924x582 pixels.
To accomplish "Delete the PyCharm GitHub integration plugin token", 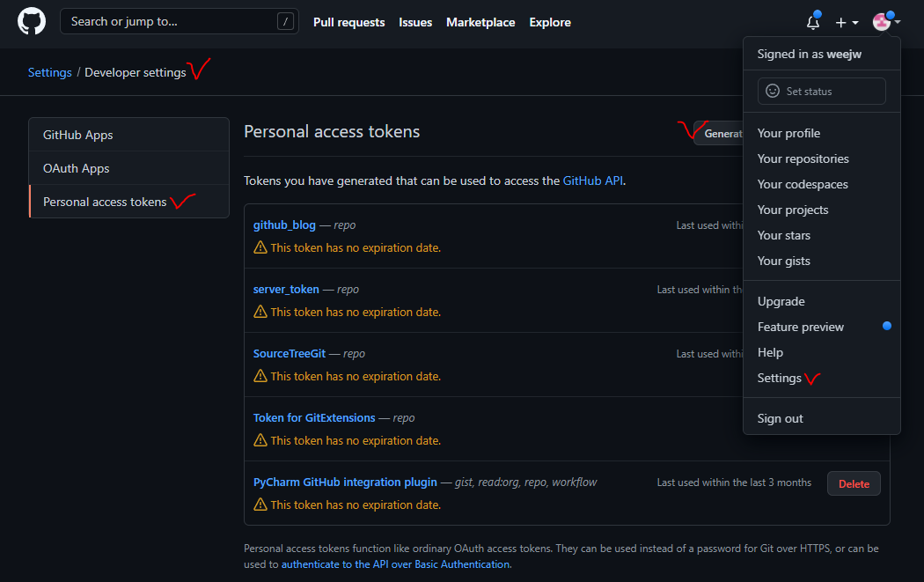I will [854, 483].
